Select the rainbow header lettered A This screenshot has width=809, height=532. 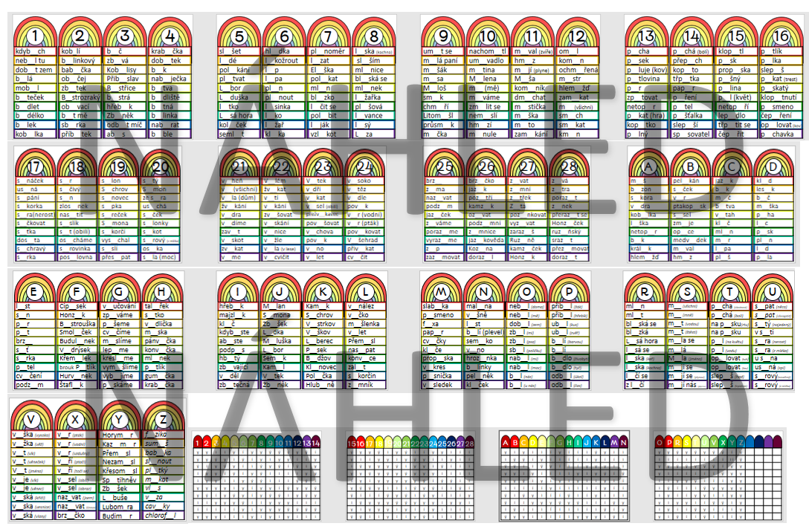648,164
